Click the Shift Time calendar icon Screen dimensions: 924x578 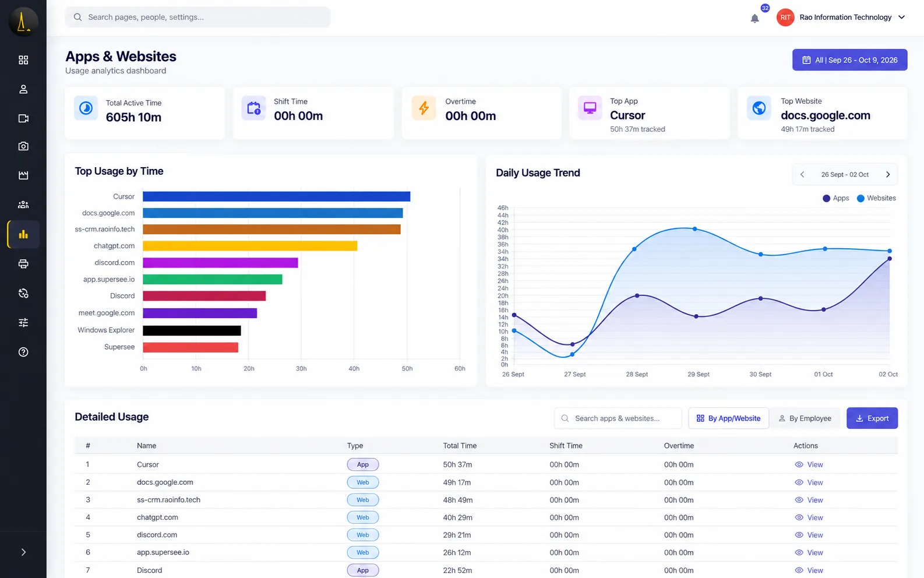(x=253, y=108)
